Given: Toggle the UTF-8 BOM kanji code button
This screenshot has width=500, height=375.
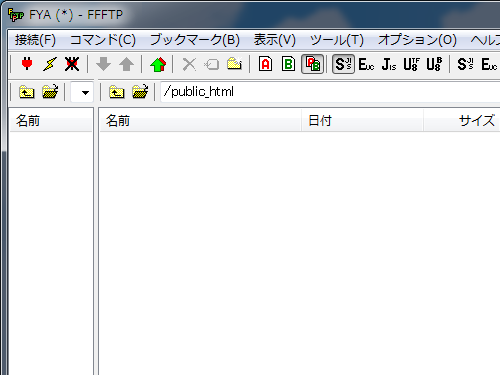Looking at the screenshot, I should 434,64.
